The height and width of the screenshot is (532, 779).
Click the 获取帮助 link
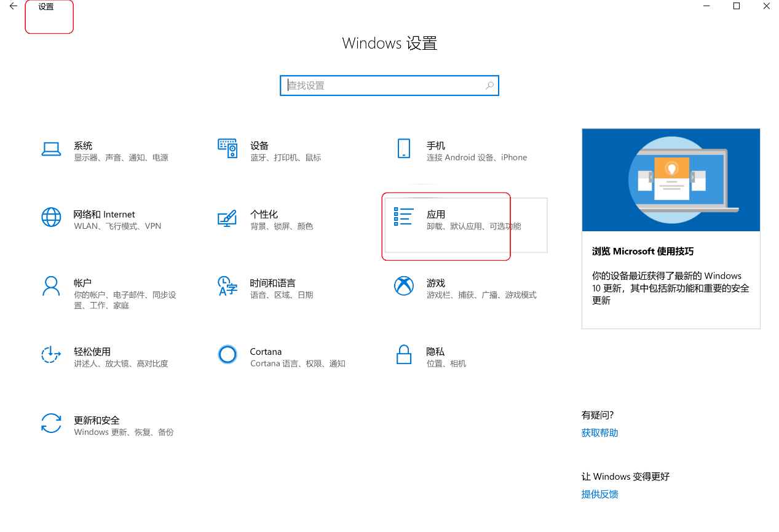coord(599,433)
